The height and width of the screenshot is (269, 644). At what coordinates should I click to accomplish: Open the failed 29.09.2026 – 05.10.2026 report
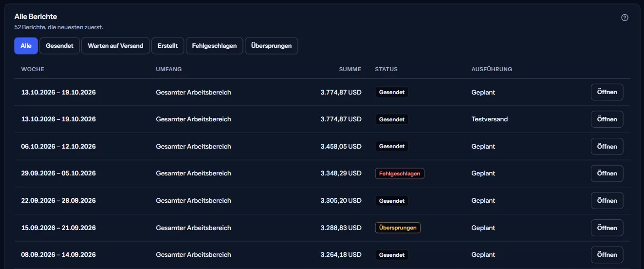tap(607, 173)
